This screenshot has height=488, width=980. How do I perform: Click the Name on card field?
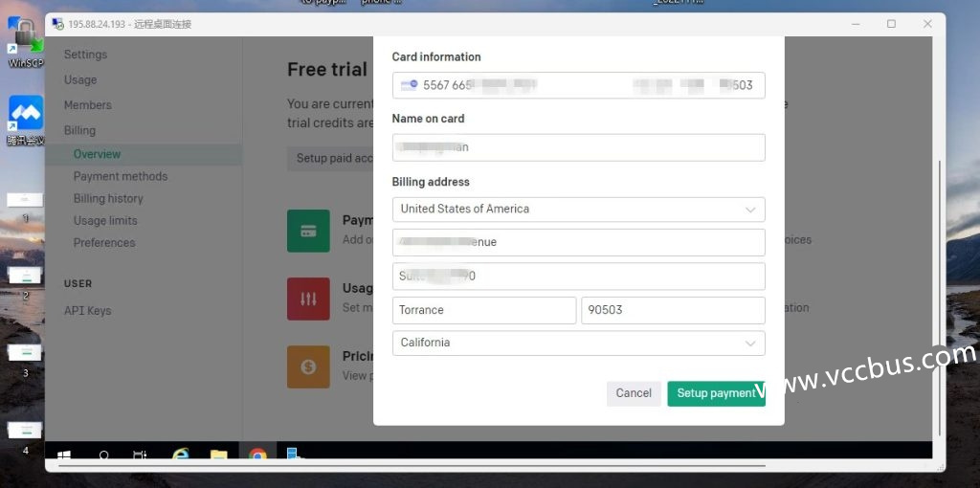click(578, 147)
